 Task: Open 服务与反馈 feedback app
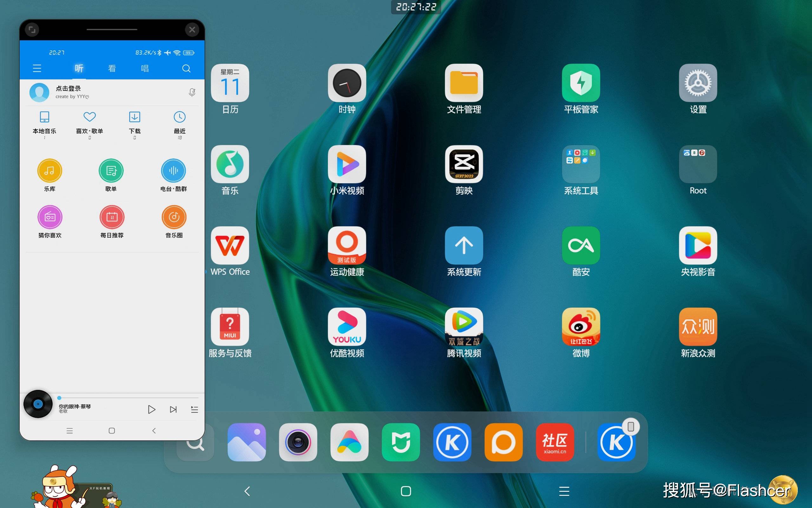(230, 333)
